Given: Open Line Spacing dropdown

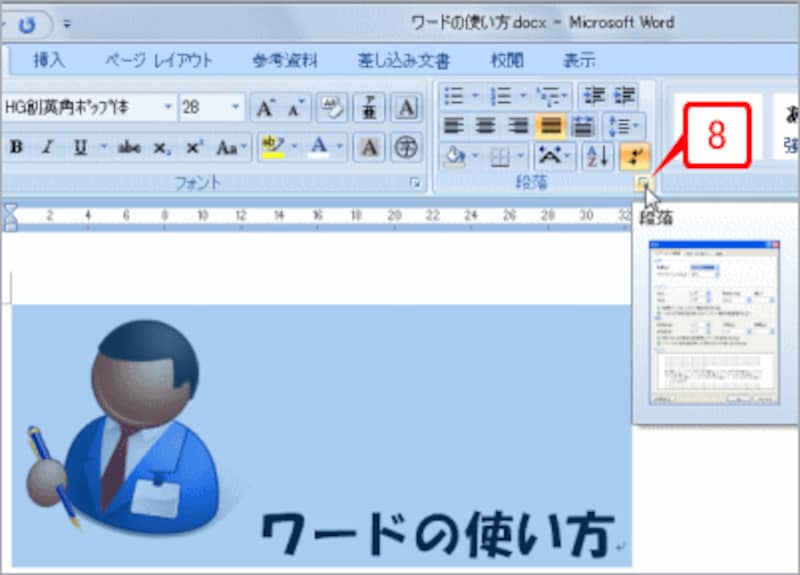Looking at the screenshot, I should click(x=624, y=126).
